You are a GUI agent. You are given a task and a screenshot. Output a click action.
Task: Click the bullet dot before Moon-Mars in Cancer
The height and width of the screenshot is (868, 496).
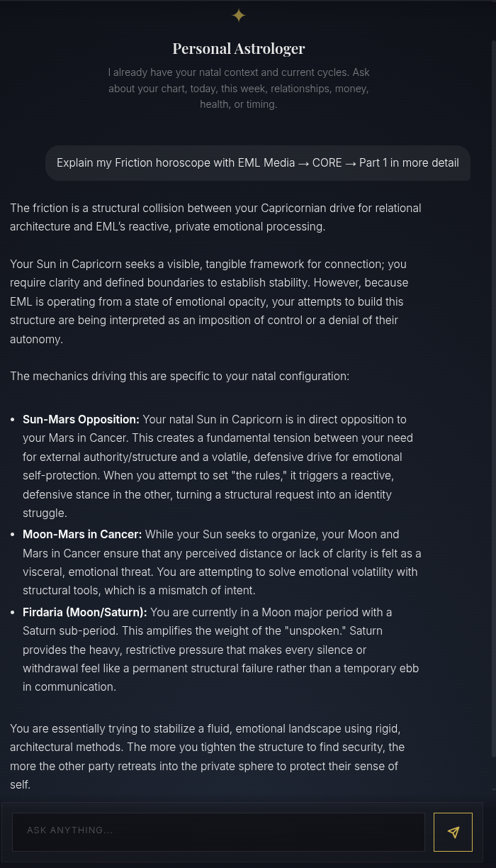13,535
